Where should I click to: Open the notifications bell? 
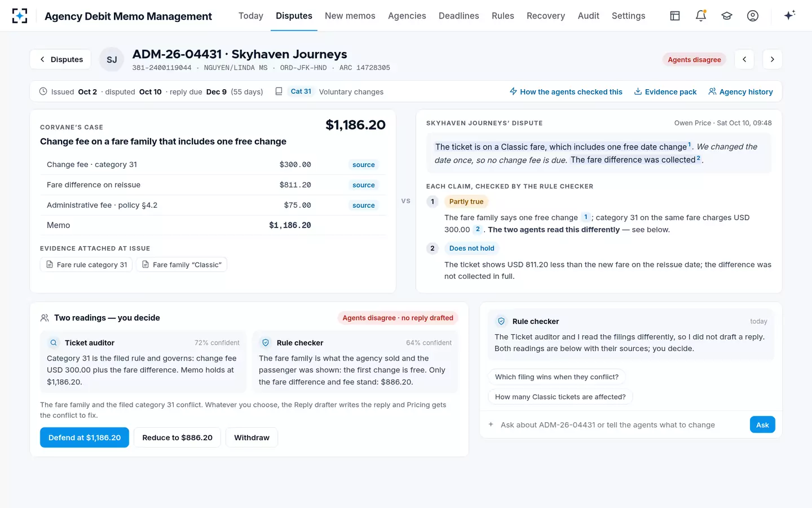point(701,16)
